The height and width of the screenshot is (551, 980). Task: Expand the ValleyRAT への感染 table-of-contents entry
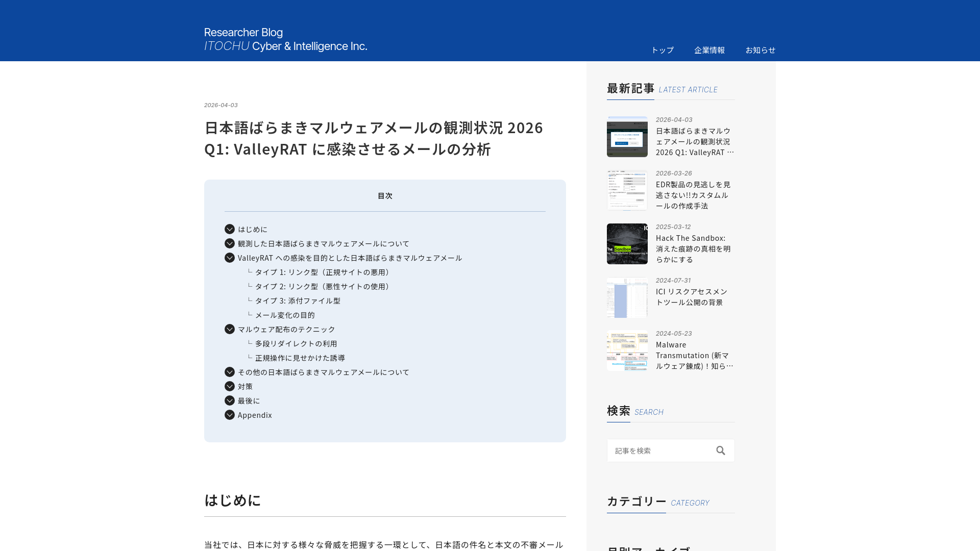tap(229, 258)
